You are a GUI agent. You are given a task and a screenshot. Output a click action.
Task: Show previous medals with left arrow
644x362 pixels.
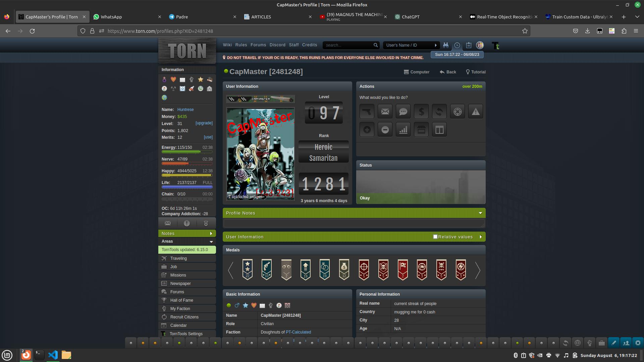coord(230,270)
